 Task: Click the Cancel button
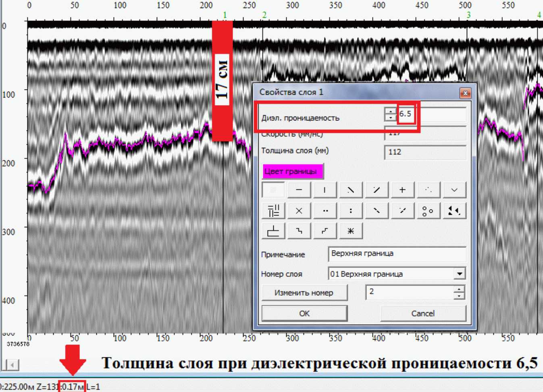click(423, 313)
